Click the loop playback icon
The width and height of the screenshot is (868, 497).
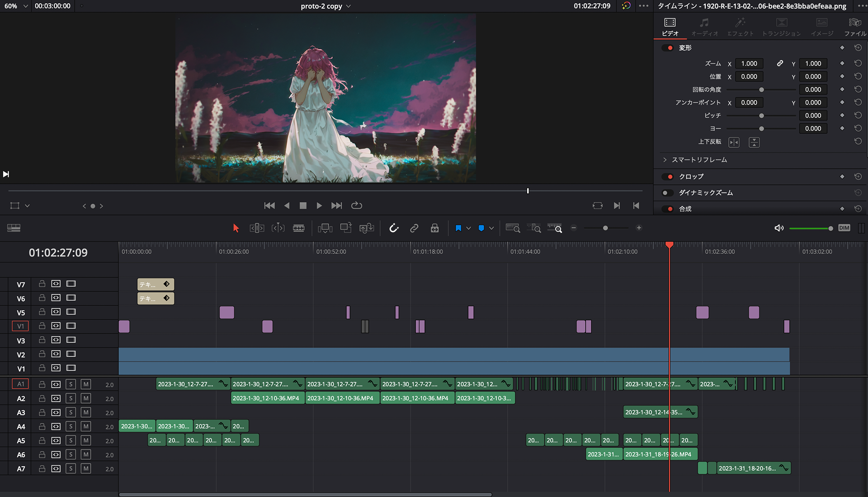coord(357,206)
